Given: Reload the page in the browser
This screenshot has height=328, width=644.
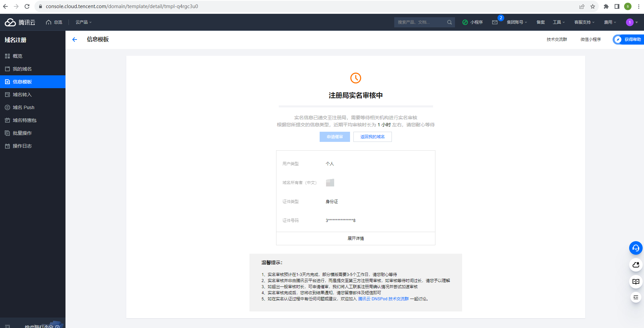Looking at the screenshot, I should tap(27, 6).
